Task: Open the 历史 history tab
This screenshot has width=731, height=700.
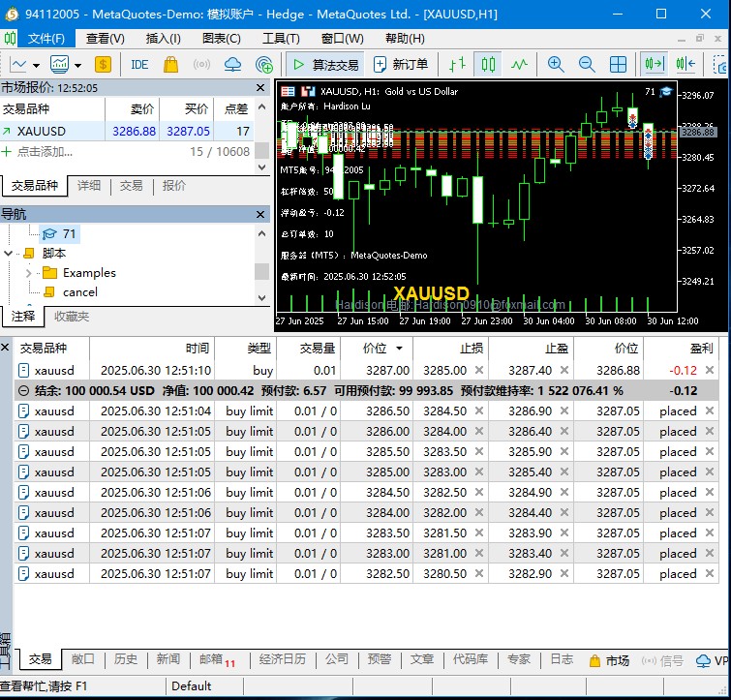Action: pos(126,659)
